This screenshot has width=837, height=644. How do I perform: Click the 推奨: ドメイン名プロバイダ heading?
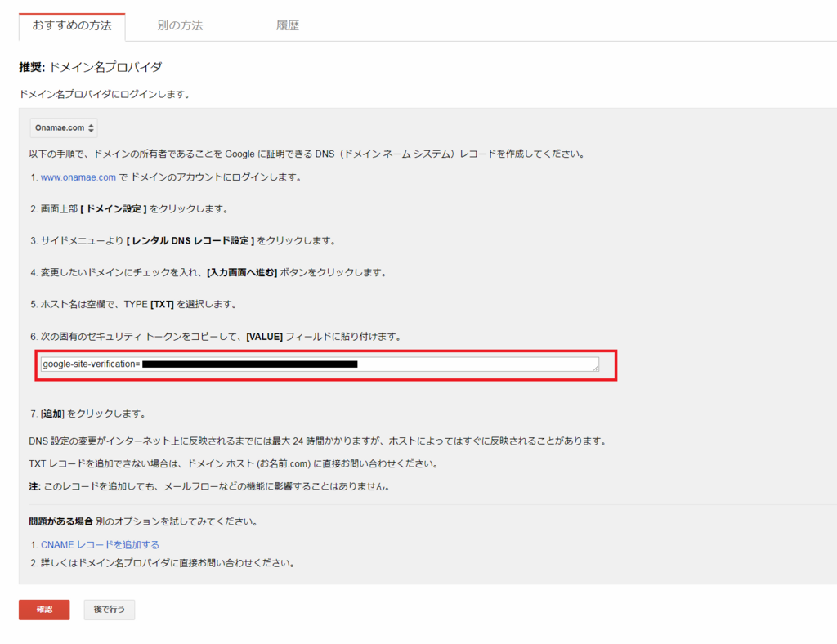coord(90,67)
